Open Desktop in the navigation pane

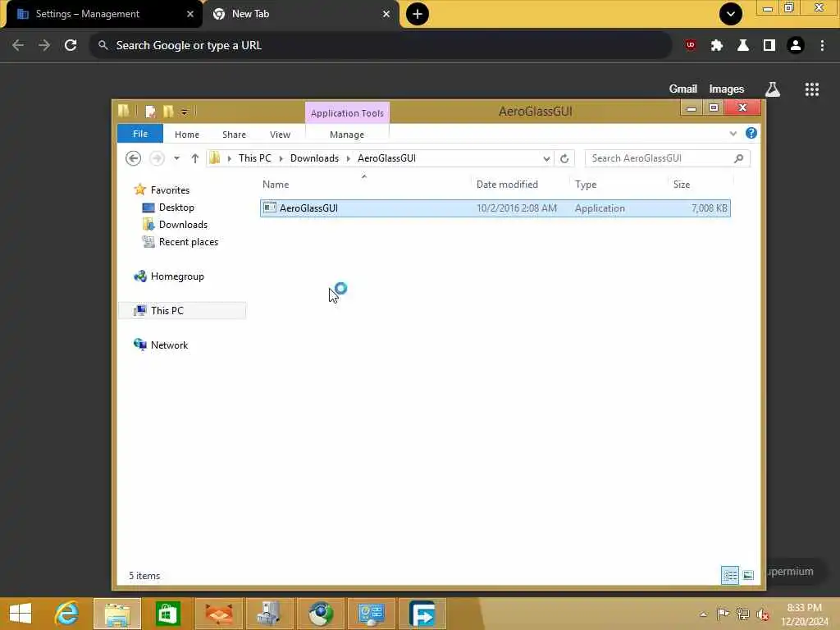[176, 208]
